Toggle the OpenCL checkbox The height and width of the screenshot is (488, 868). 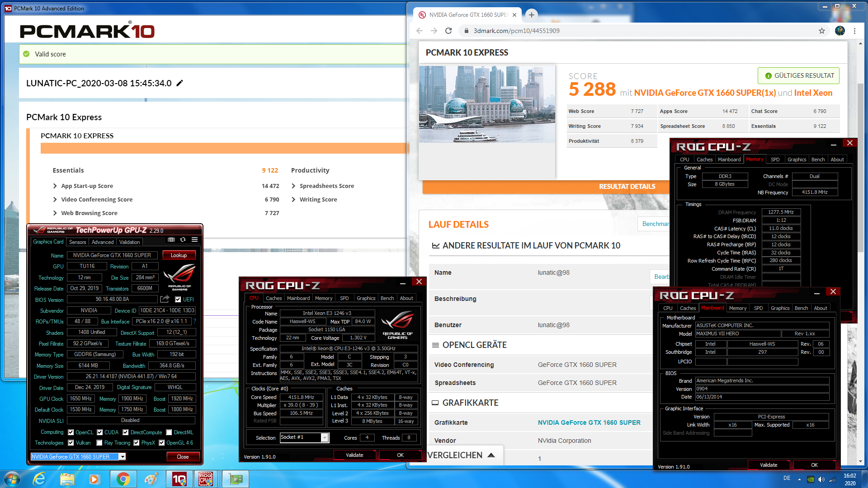click(71, 432)
